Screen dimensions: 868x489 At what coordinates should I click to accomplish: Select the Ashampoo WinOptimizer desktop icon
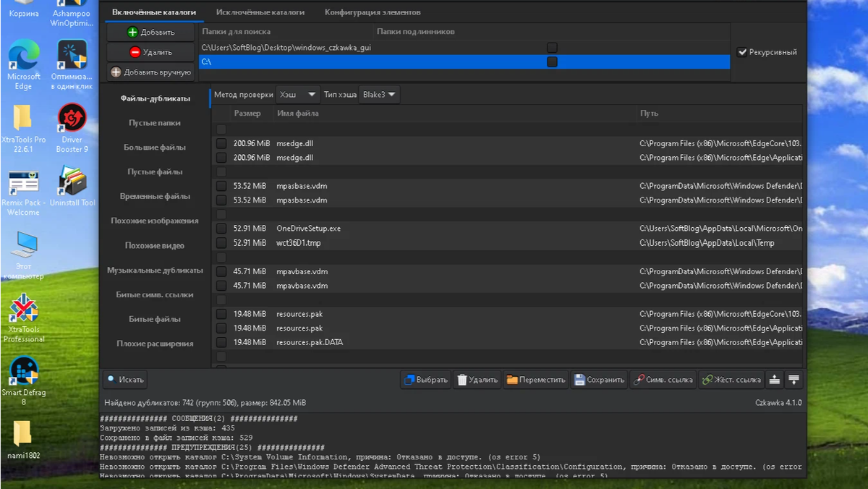72,14
